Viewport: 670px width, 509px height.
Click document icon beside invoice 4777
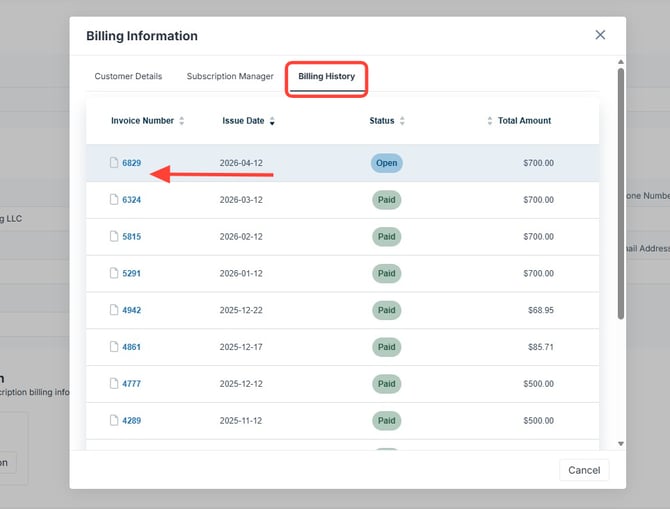[x=114, y=384]
